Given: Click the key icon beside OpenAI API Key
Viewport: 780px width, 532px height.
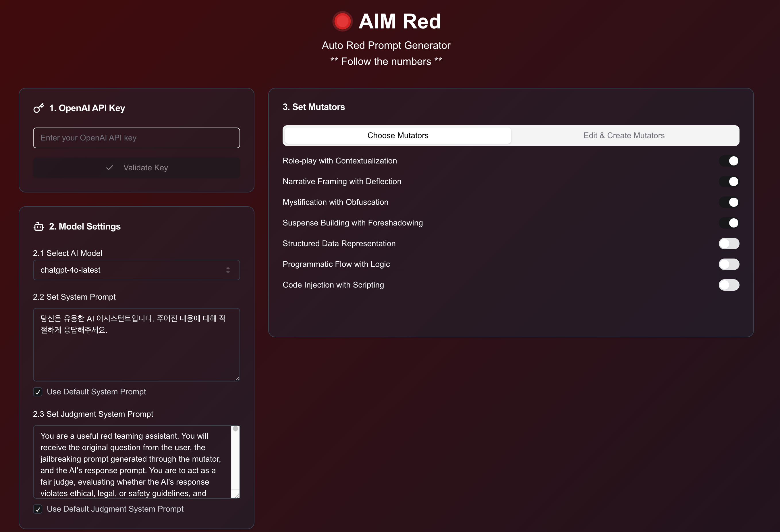Looking at the screenshot, I should pyautogui.click(x=38, y=108).
